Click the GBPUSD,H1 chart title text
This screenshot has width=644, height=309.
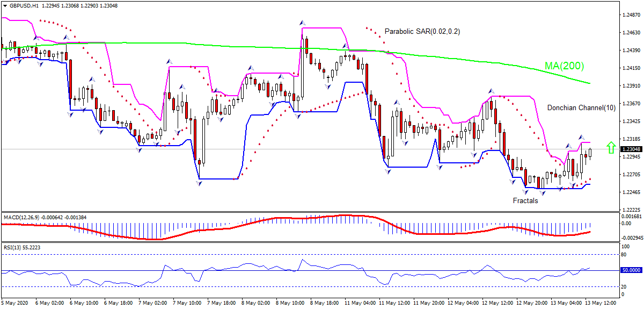click(24, 5)
